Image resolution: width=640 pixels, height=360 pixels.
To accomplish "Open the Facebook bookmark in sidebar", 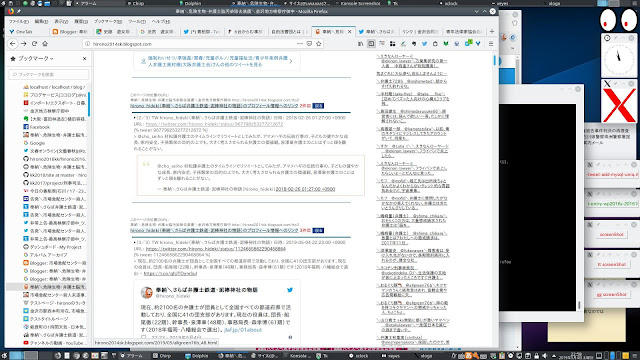I will (x=40, y=127).
